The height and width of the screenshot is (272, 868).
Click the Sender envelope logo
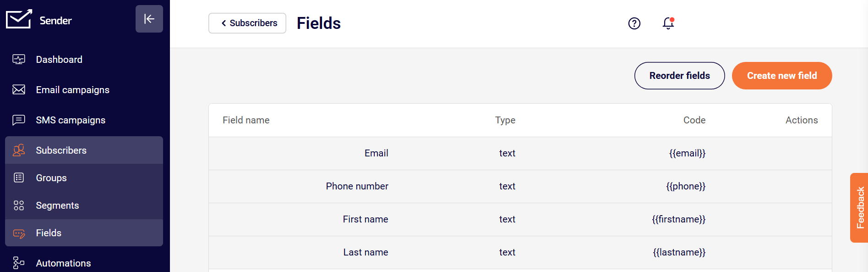(19, 19)
